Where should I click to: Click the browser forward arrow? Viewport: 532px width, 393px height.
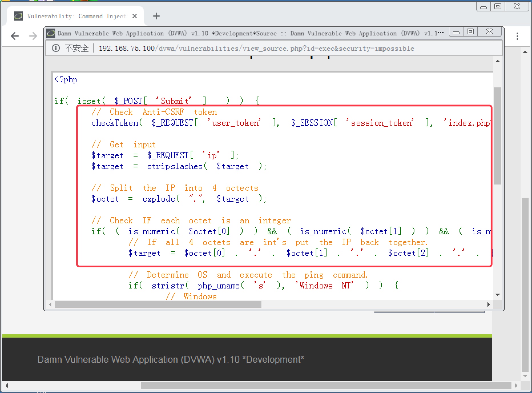(33, 36)
